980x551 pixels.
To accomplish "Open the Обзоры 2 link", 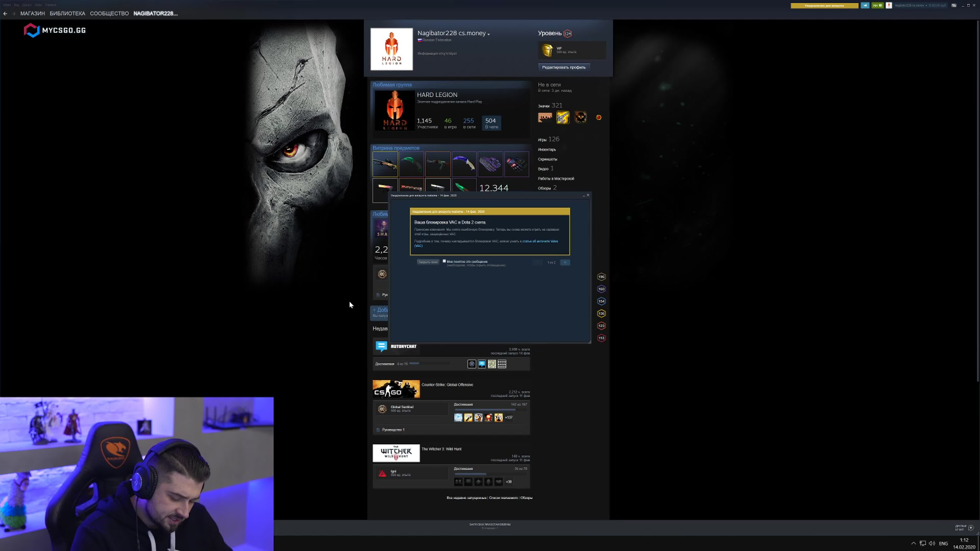I will coord(547,188).
